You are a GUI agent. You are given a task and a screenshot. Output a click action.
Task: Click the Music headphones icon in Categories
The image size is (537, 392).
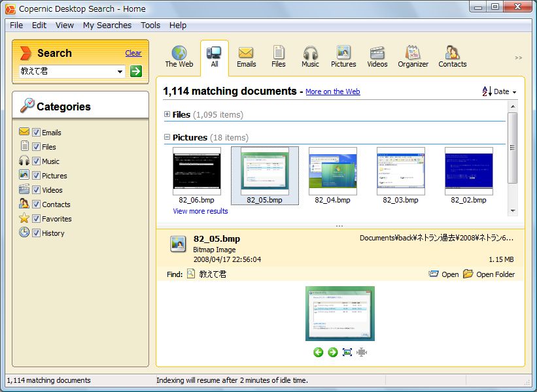point(24,161)
